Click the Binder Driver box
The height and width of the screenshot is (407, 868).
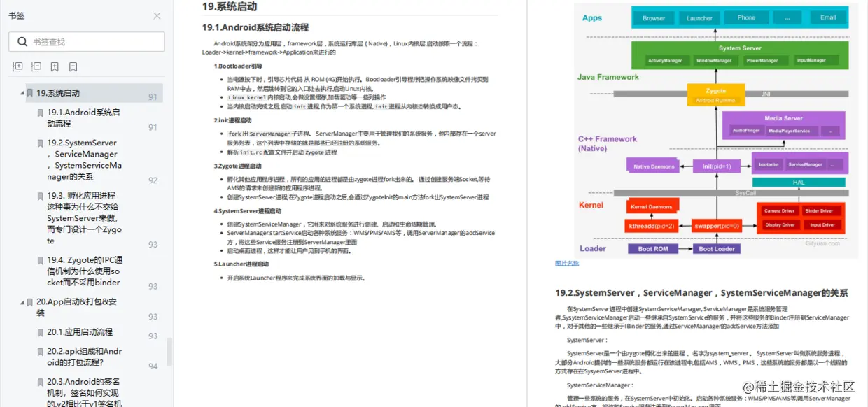point(819,210)
